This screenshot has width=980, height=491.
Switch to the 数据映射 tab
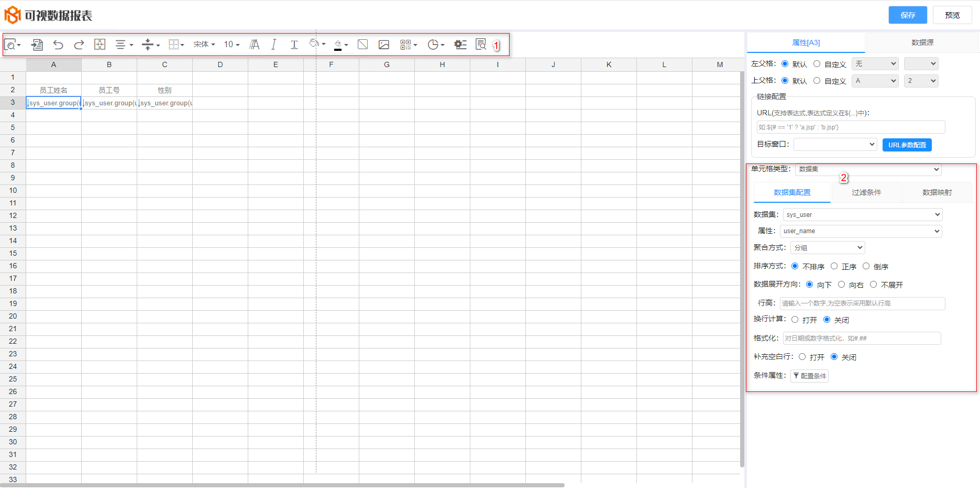tap(937, 192)
